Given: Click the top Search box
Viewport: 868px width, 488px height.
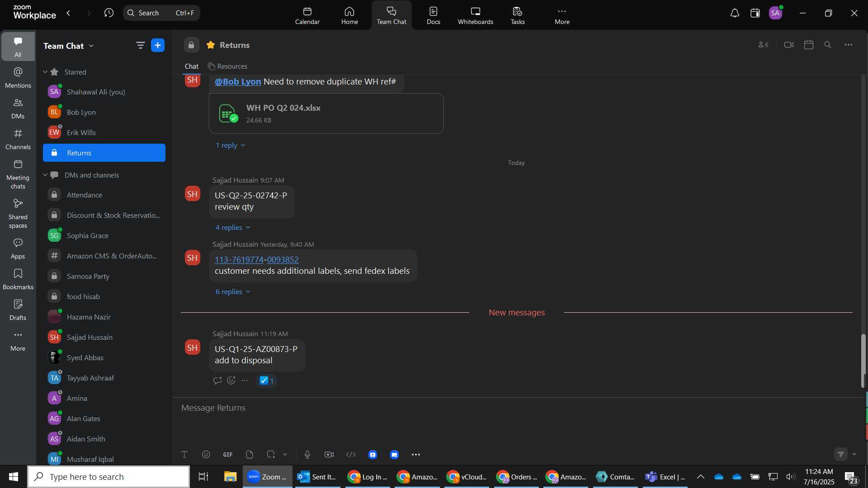Looking at the screenshot, I should point(161,13).
